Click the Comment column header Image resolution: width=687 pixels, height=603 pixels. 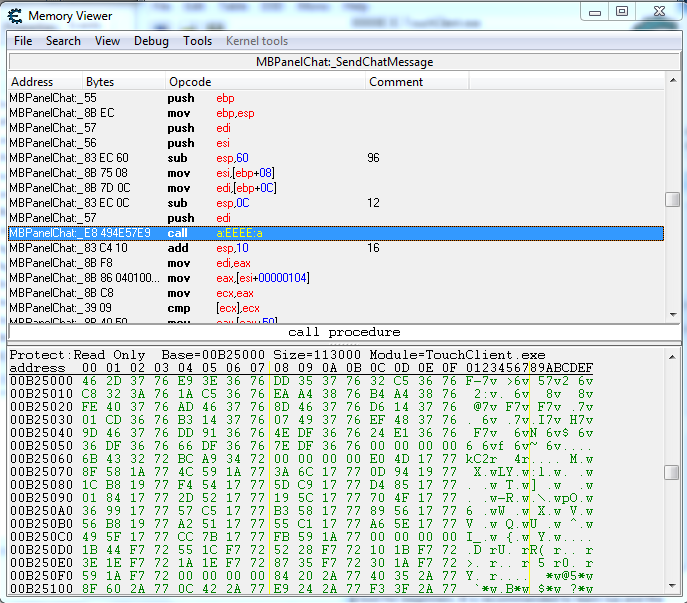click(x=396, y=82)
